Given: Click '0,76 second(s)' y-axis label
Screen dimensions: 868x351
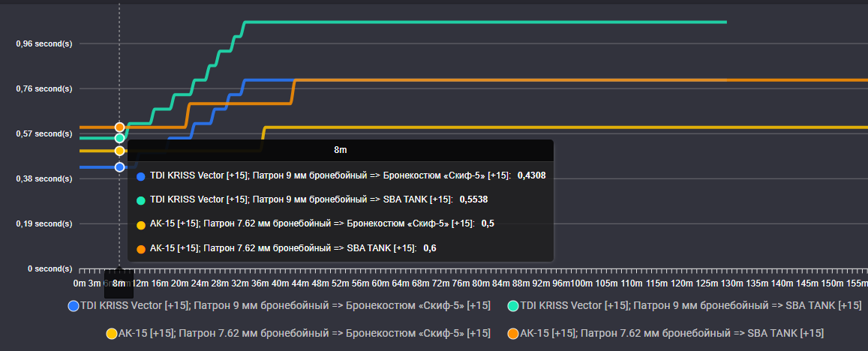Looking at the screenshot, I should pos(44,88).
